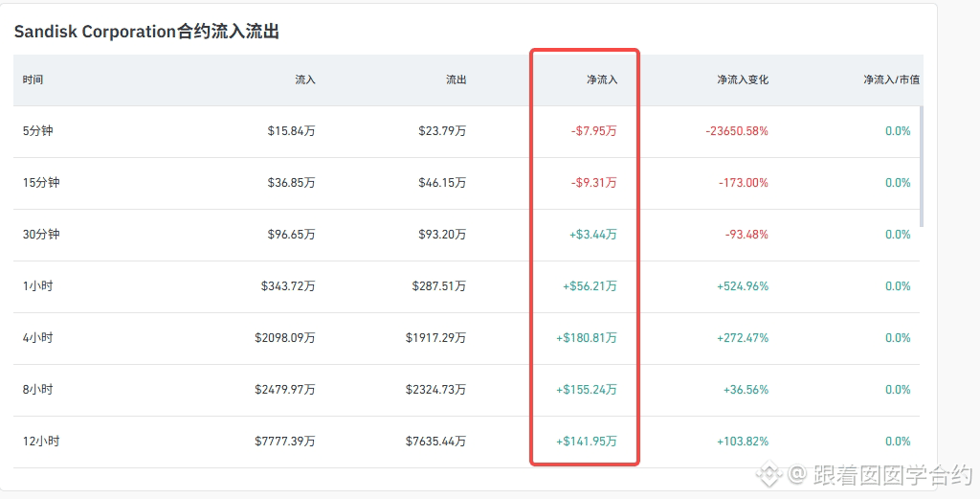Click the table's vertical scrollbar thumb

(922, 167)
